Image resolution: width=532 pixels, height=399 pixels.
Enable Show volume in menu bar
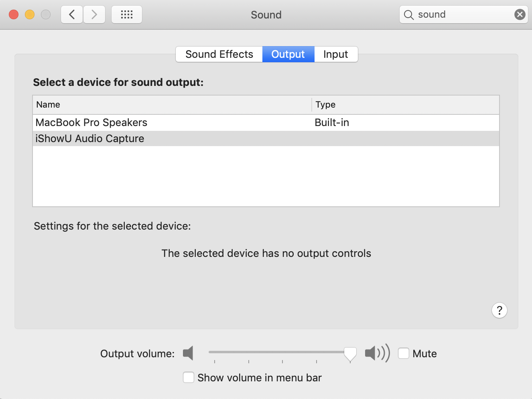pyautogui.click(x=189, y=378)
